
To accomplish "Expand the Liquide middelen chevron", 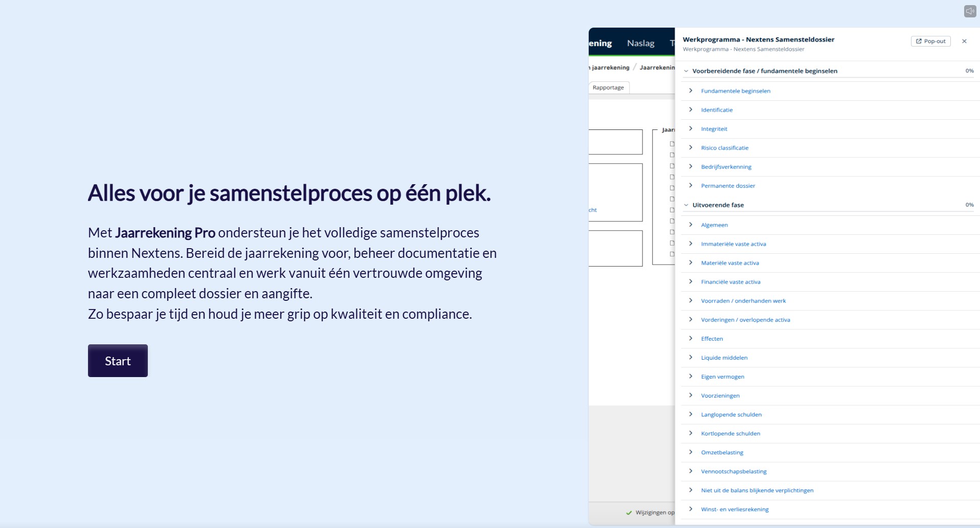I will (x=691, y=357).
